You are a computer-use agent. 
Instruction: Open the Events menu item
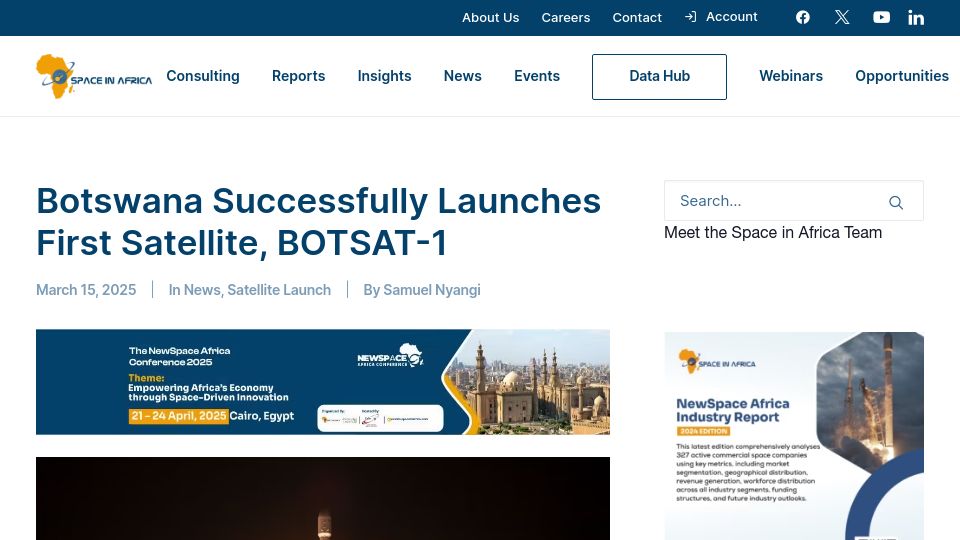pos(537,76)
